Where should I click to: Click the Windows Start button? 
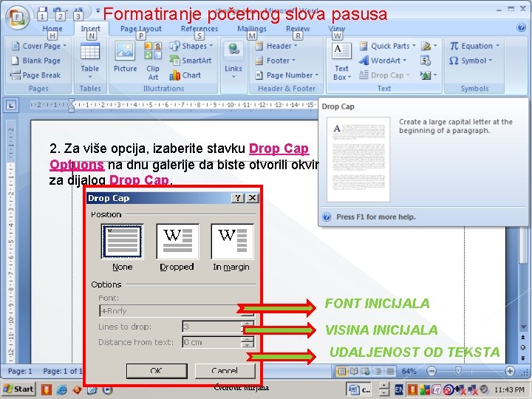tap(19, 389)
